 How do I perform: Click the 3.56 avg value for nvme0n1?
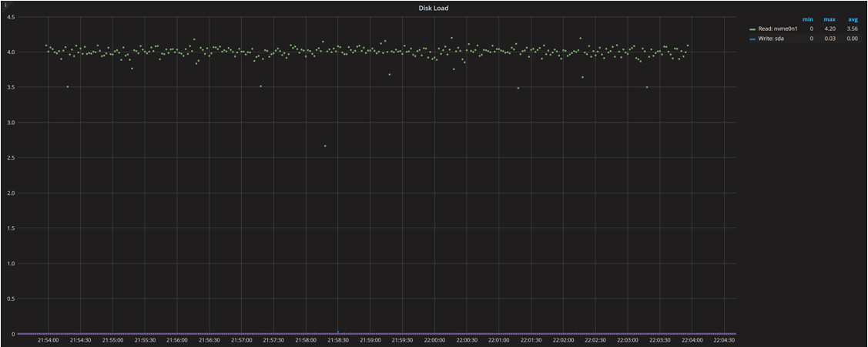click(852, 29)
